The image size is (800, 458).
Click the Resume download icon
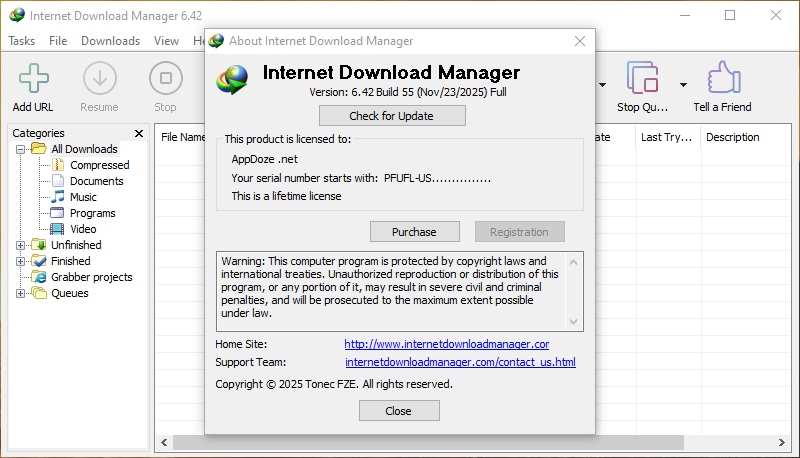[99, 79]
